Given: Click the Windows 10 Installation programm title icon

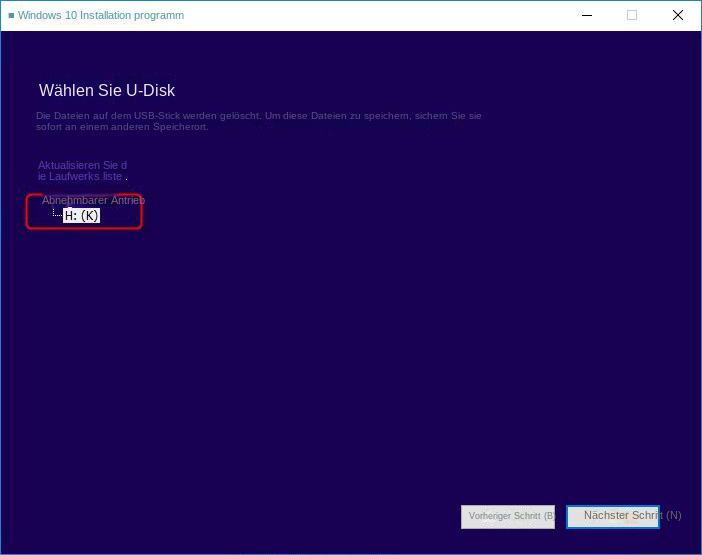Looking at the screenshot, I should click(x=11, y=15).
